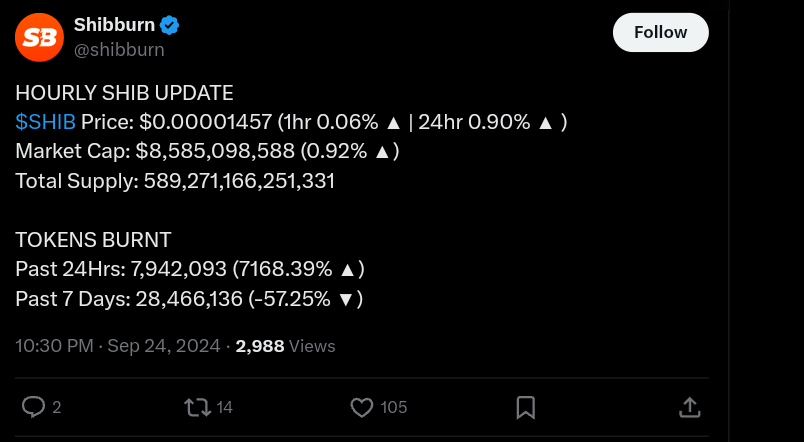Click the Market Cap line of the tweet

click(x=207, y=152)
